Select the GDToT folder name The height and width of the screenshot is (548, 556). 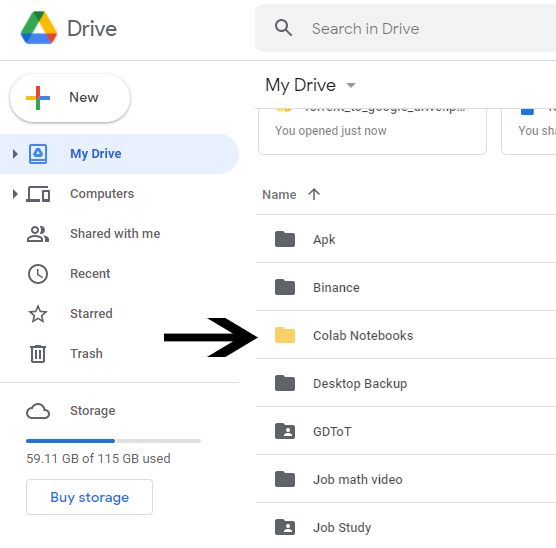[332, 431]
